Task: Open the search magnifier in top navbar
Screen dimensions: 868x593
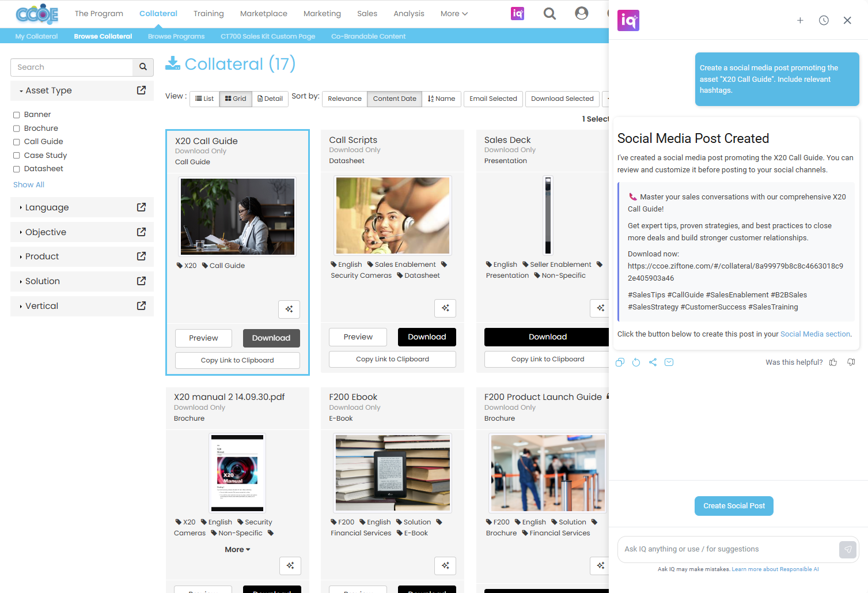Action: coord(549,13)
